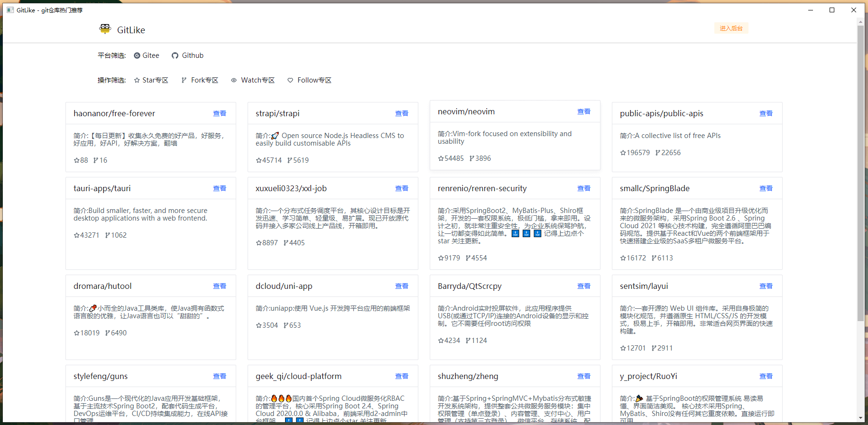Click star icon on public-apis card
Viewport: 868px width, 425px height.
623,153
